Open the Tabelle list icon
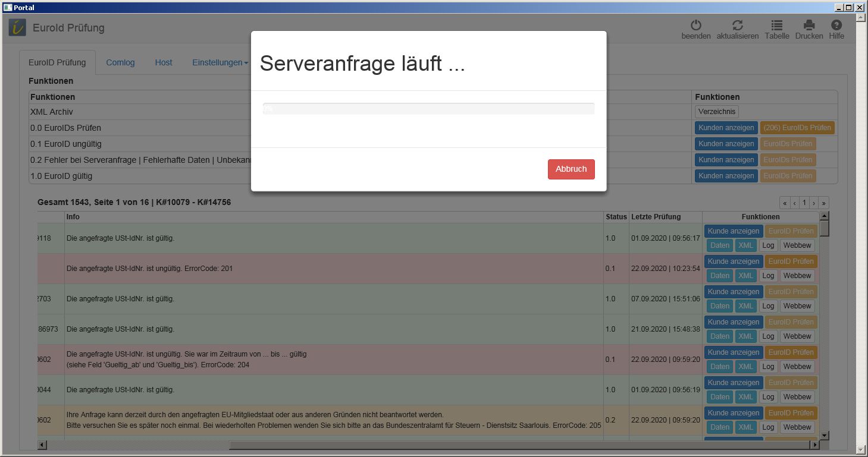Screen dimensions: 868x457 (776, 26)
